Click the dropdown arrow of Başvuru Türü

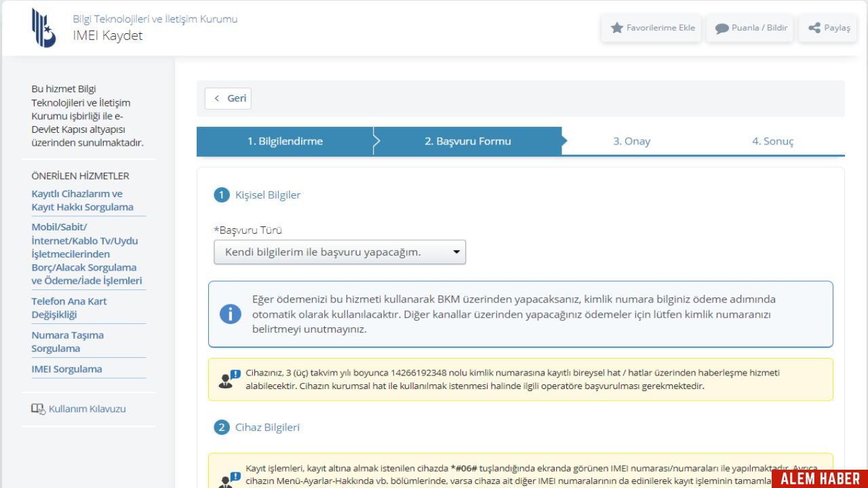(x=456, y=252)
